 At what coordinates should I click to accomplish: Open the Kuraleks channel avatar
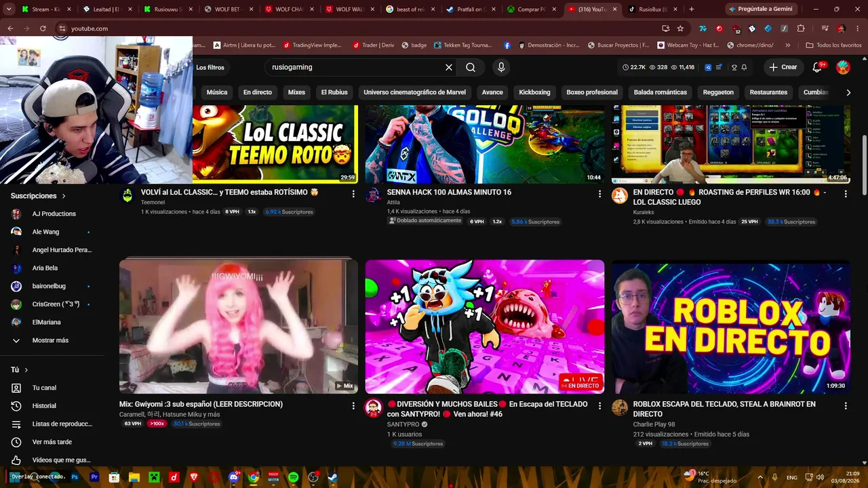[x=620, y=196]
